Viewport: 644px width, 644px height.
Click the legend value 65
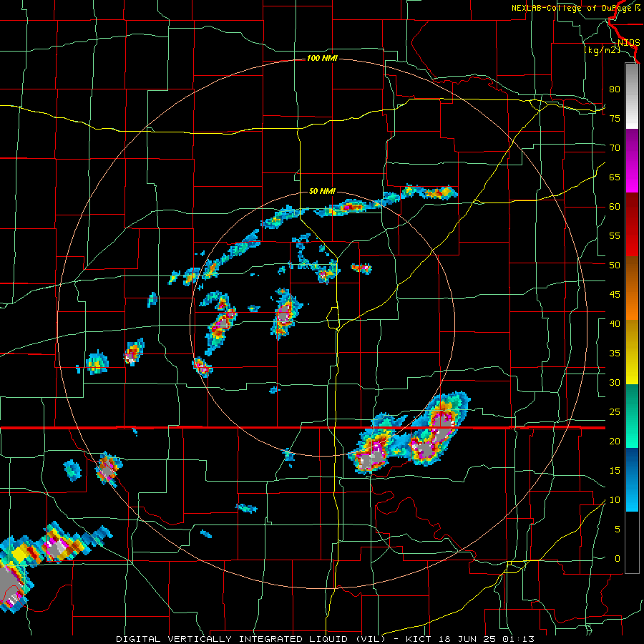(615, 177)
